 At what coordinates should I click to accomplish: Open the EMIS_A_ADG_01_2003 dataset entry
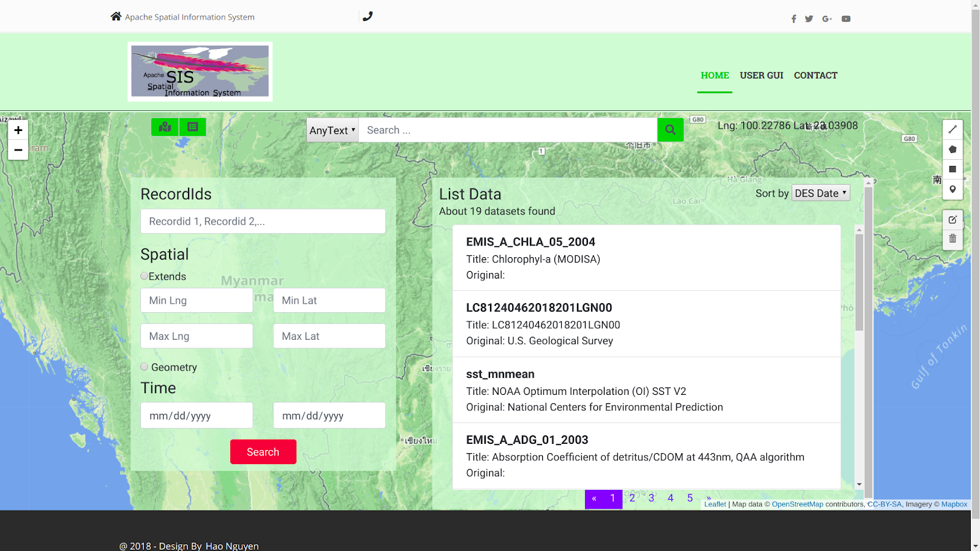646,456
